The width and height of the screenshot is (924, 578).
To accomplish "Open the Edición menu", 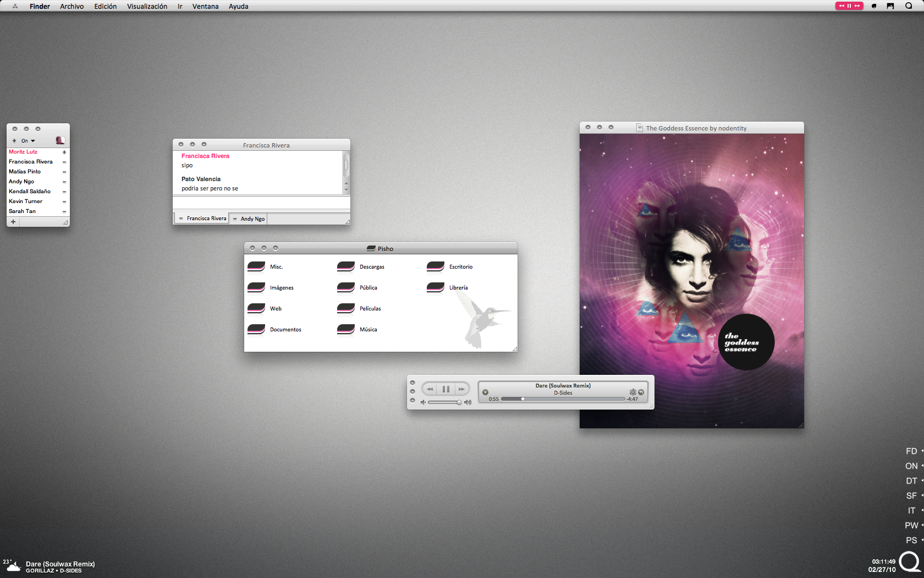I will click(106, 6).
